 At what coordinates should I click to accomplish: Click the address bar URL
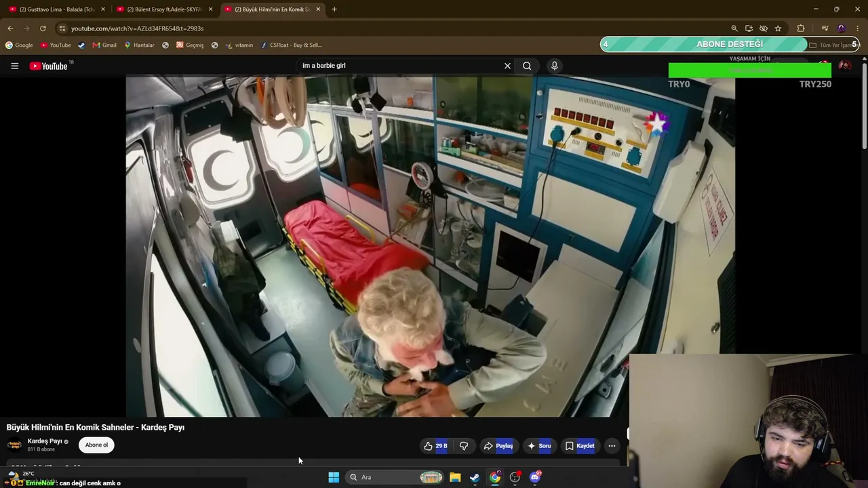pos(137,28)
